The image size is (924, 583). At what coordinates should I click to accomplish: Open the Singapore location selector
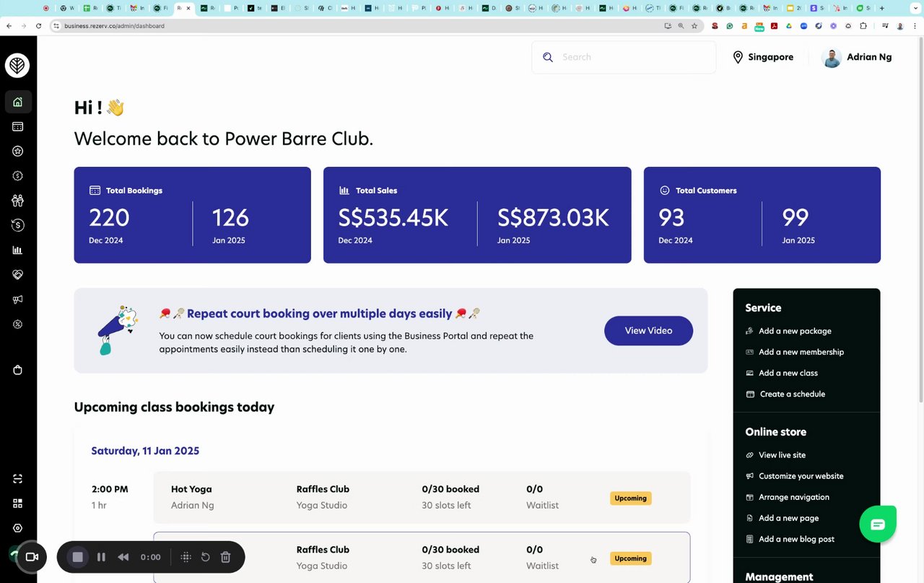click(763, 57)
